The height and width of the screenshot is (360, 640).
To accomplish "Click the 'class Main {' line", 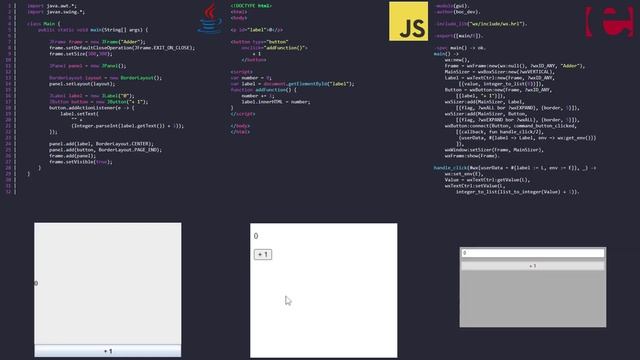I will coord(43,24).
